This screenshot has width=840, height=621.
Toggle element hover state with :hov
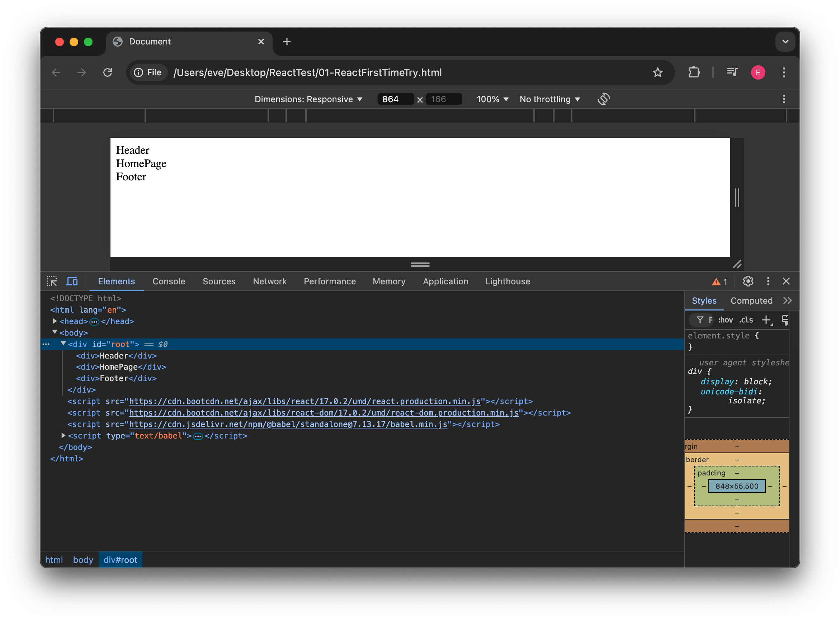tap(725, 320)
